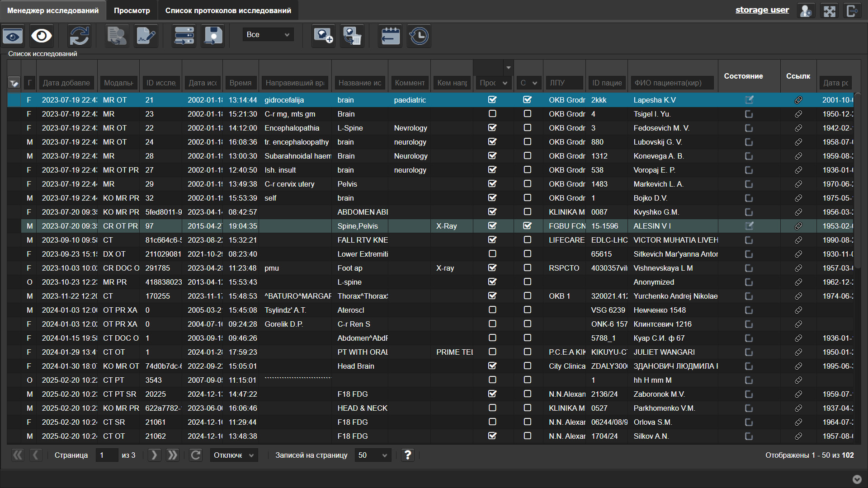Viewport: 868px width, 488px height.
Task: Go to the next page arrow
Action: pos(154,455)
